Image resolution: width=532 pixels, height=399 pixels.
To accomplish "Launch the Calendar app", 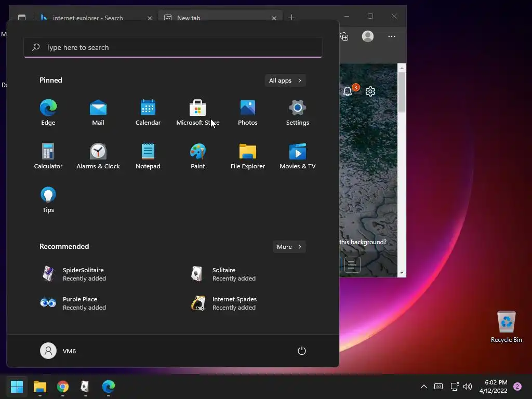I will 148,113.
